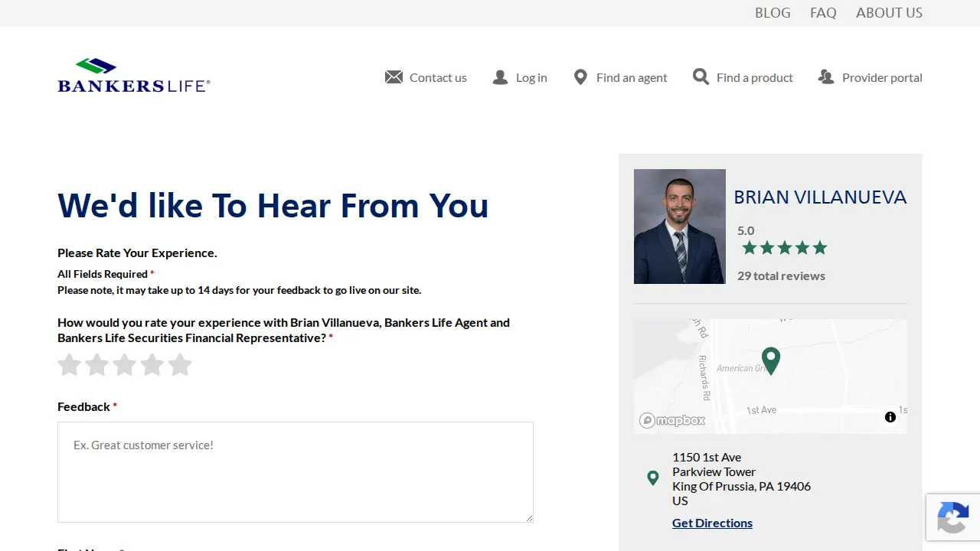The height and width of the screenshot is (551, 980).
Task: Click the 29 total reviews text
Action: click(x=781, y=275)
